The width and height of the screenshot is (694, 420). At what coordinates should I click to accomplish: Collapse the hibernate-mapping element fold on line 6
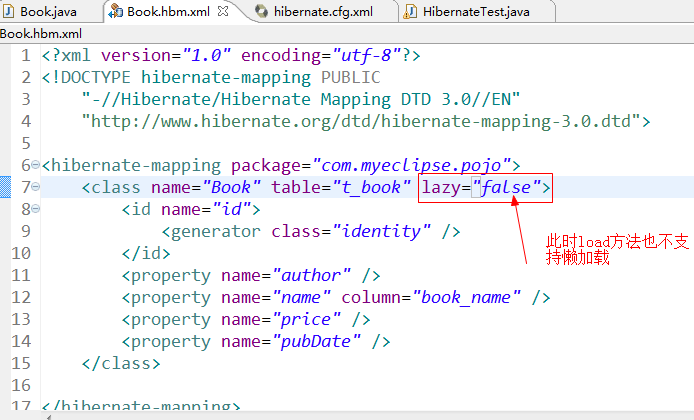tap(36, 165)
